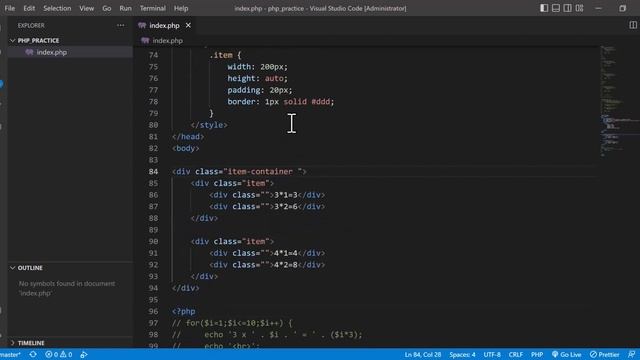Click line number 96 in the gutter

153,311
